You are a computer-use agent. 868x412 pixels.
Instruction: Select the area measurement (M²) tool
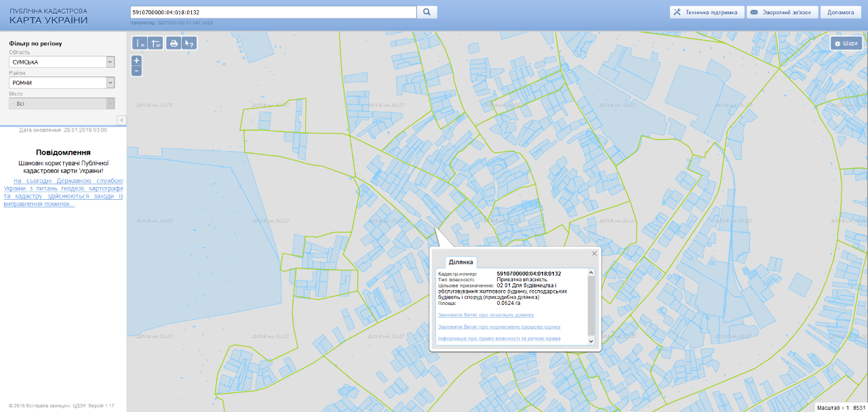coord(155,43)
